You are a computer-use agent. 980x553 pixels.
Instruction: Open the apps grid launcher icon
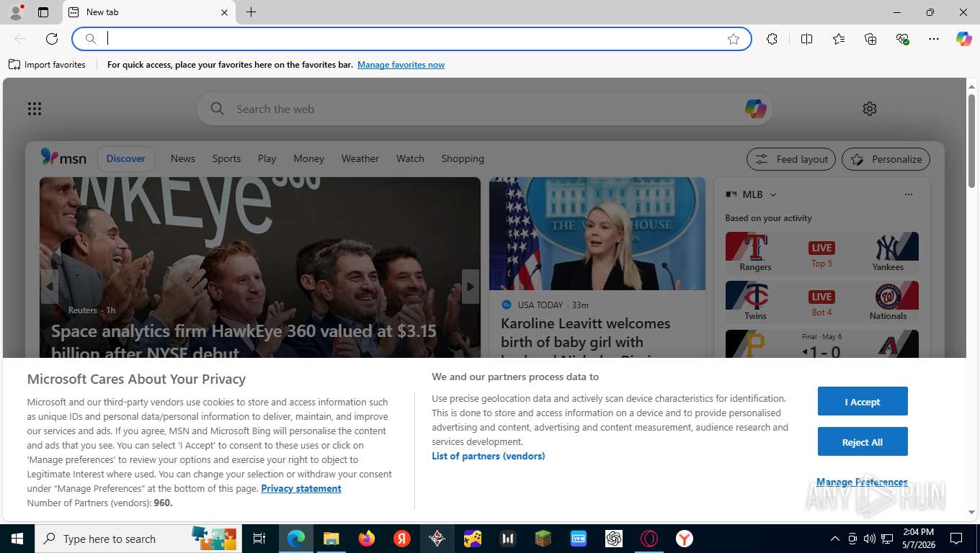(x=35, y=109)
